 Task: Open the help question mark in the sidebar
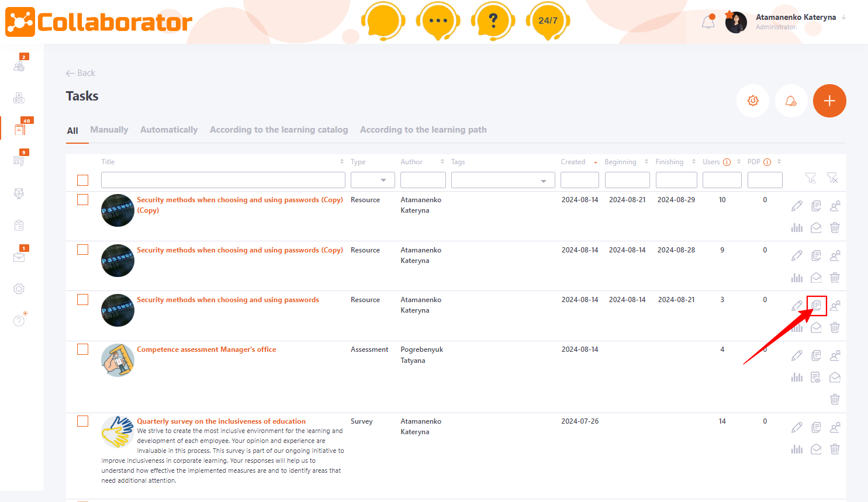(19, 320)
